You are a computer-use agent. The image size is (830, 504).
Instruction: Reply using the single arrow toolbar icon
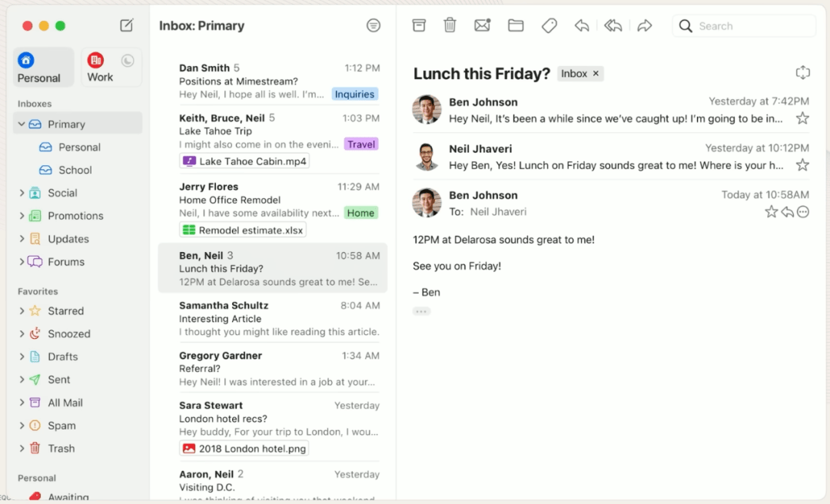pyautogui.click(x=582, y=25)
